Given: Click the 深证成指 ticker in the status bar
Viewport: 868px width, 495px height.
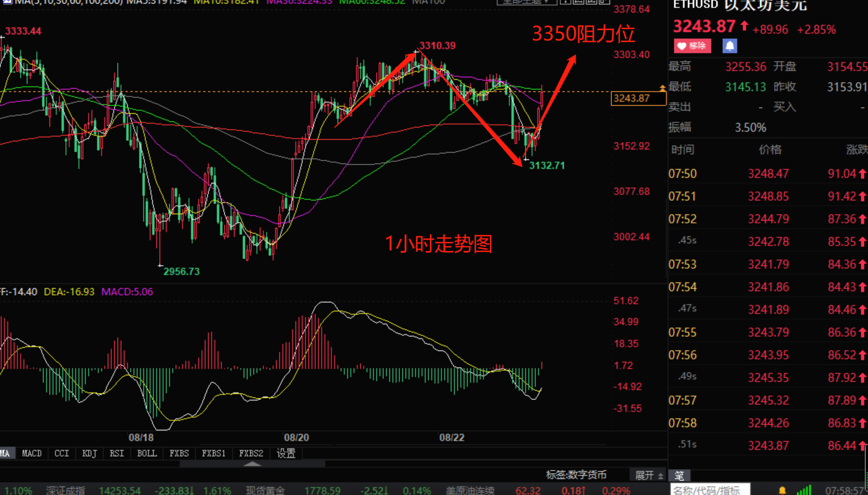Looking at the screenshot, I should (65, 491).
